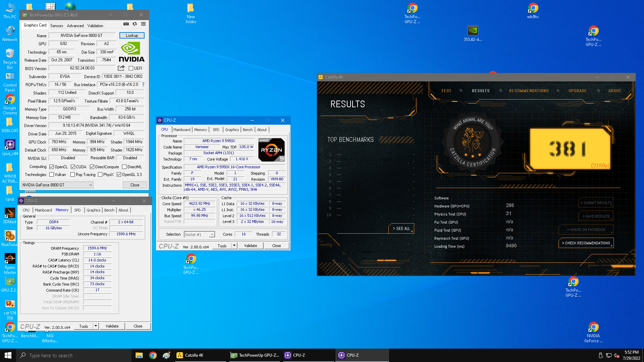Open the 3DMark desktop icon
The width and height of the screenshot is (644, 362).
10,216
